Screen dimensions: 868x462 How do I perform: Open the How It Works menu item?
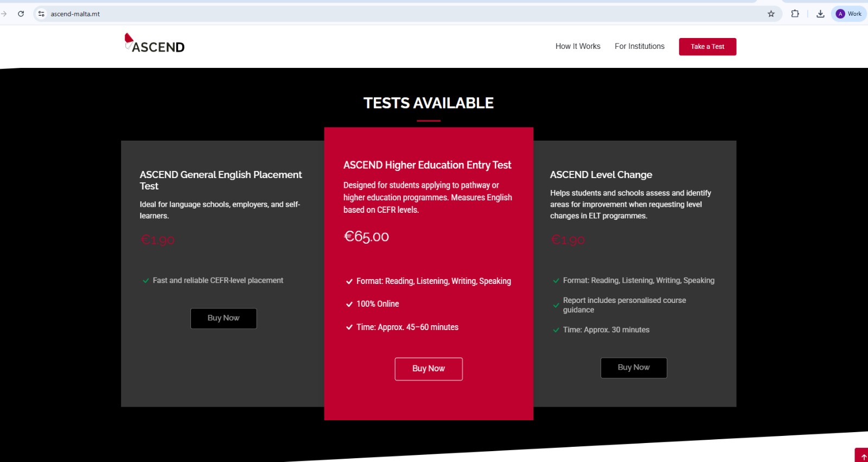coord(578,46)
